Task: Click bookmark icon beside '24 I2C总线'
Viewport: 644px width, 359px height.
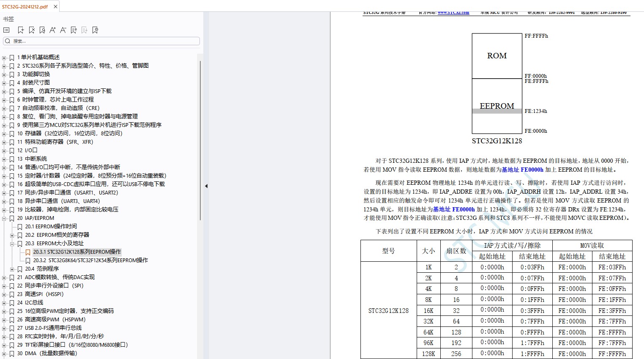Action: (x=12, y=303)
